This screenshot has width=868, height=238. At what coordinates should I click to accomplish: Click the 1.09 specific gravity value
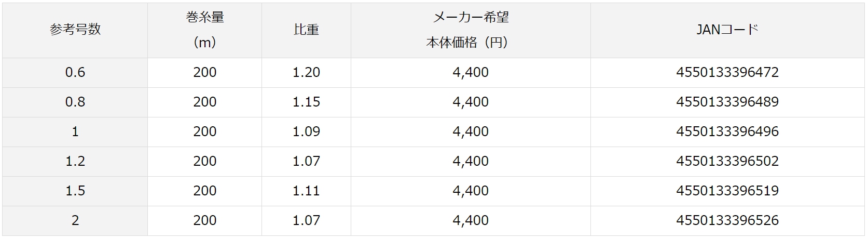(x=306, y=131)
